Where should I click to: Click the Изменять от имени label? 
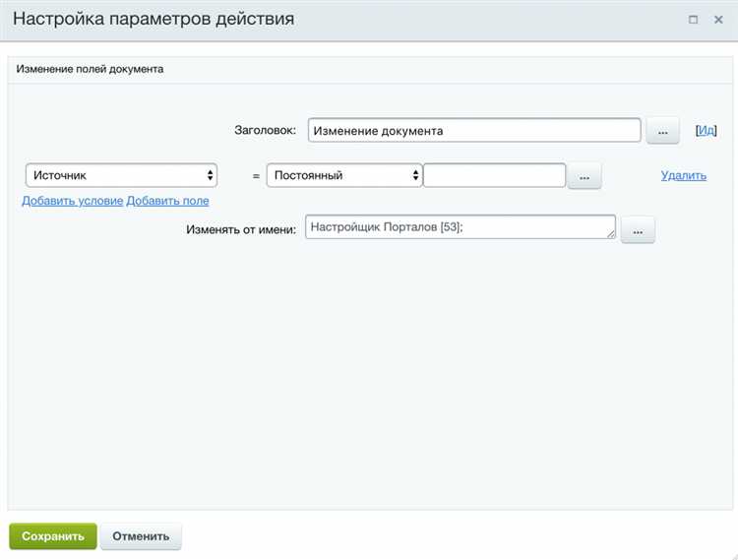241,230
